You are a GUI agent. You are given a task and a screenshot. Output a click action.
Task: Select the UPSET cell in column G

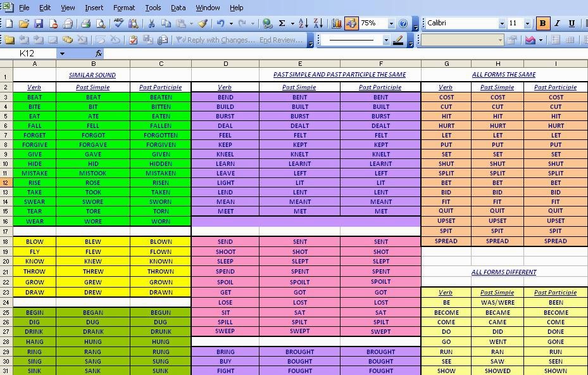tap(446, 221)
